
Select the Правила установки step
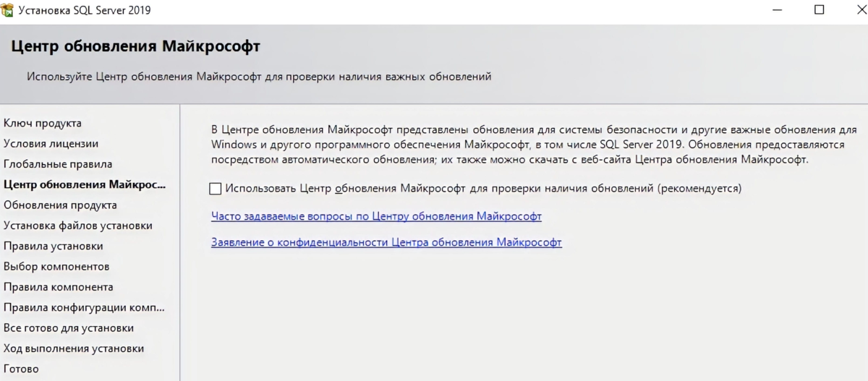click(x=54, y=246)
